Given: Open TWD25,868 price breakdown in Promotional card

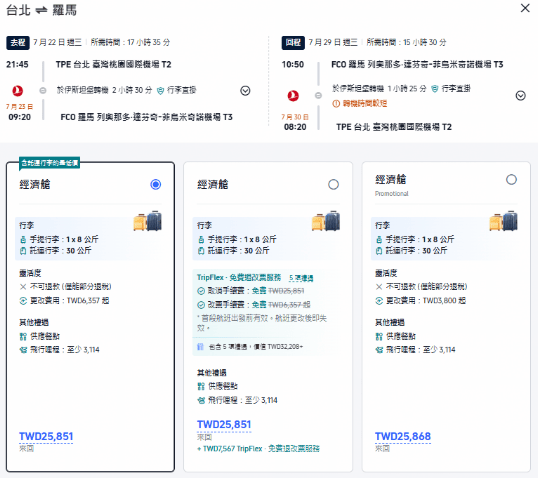Looking at the screenshot, I should click(402, 436).
